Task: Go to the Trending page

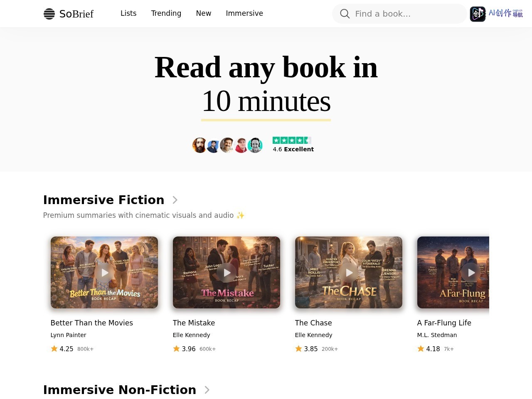Action: (166, 13)
